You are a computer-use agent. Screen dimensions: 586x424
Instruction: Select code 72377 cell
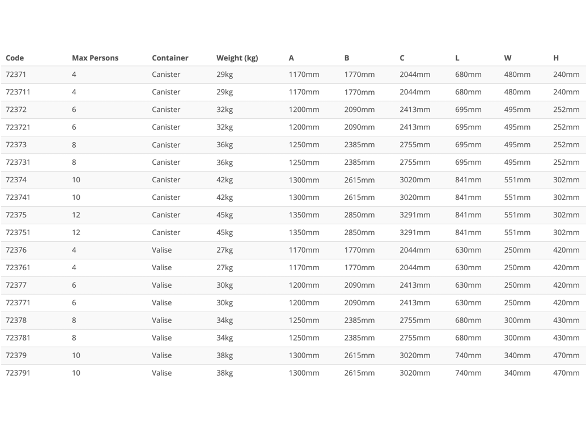click(16, 285)
